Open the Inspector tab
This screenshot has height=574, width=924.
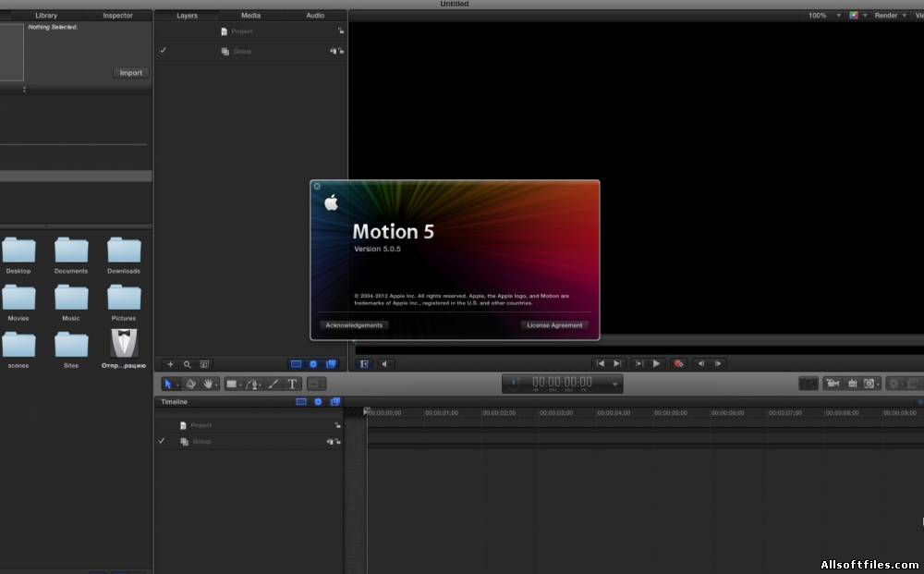point(117,16)
